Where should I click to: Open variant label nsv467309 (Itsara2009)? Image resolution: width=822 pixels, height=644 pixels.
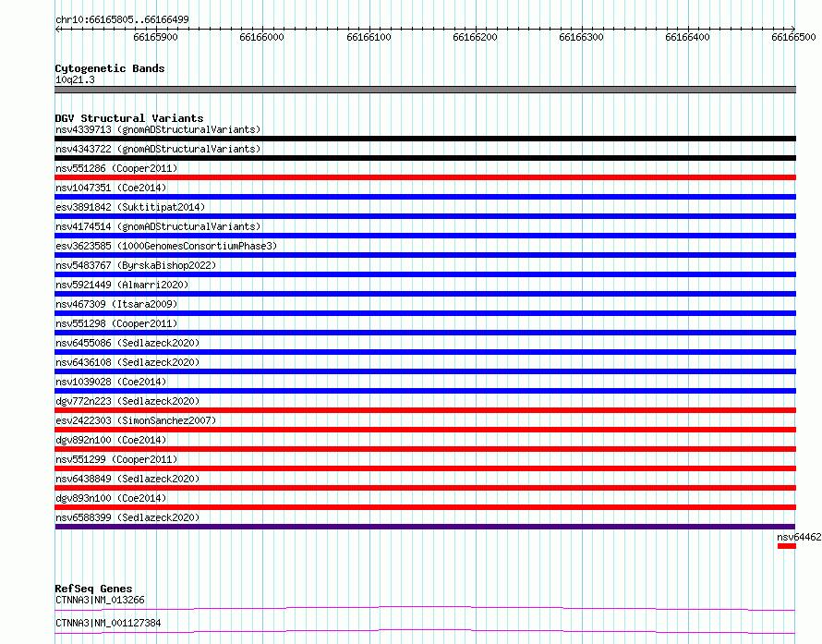click(116, 304)
